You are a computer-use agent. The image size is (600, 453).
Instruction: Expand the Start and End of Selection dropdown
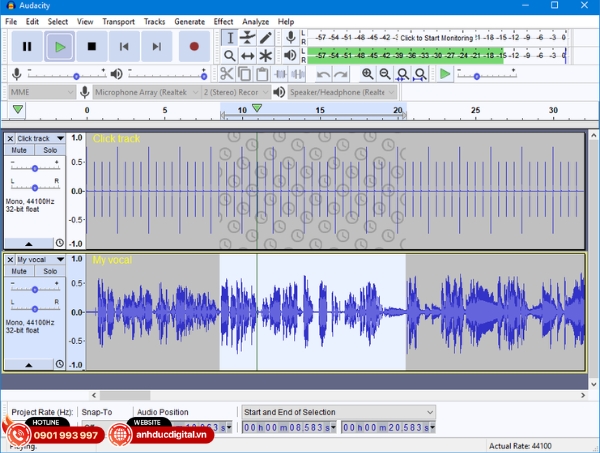(430, 412)
